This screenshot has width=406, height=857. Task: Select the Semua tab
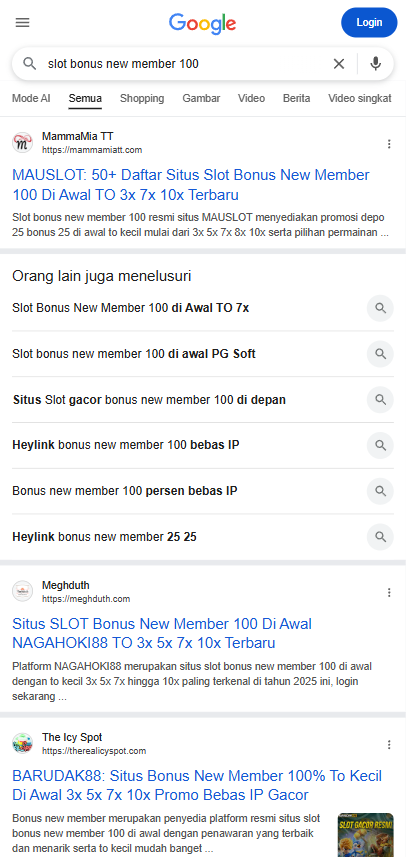pyautogui.click(x=85, y=99)
